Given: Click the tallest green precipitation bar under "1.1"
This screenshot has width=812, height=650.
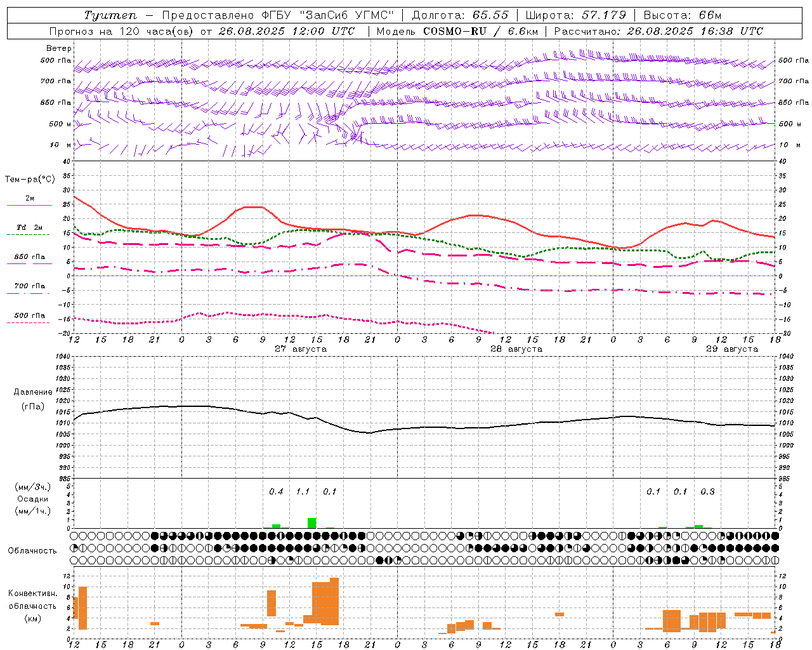Looking at the screenshot, I should (312, 523).
